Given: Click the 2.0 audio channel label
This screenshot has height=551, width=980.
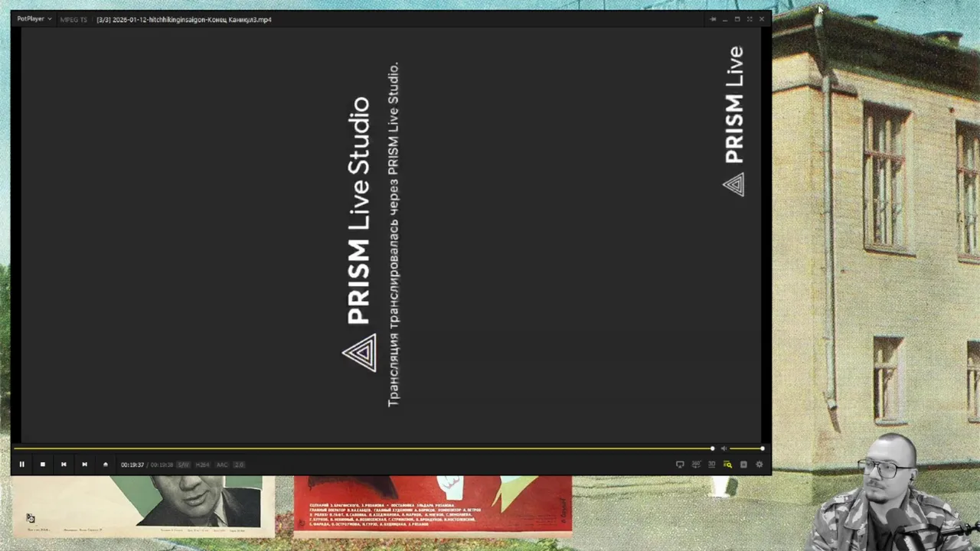Looking at the screenshot, I should [x=239, y=465].
